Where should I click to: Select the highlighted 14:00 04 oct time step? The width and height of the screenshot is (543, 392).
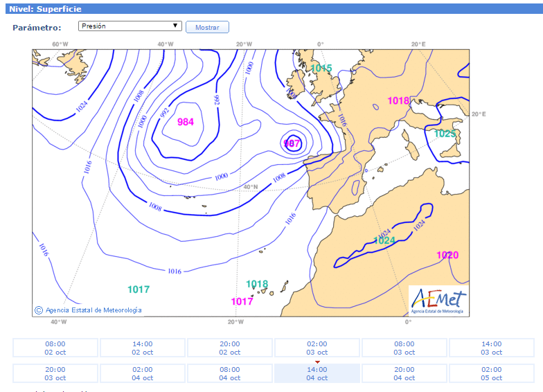click(317, 373)
